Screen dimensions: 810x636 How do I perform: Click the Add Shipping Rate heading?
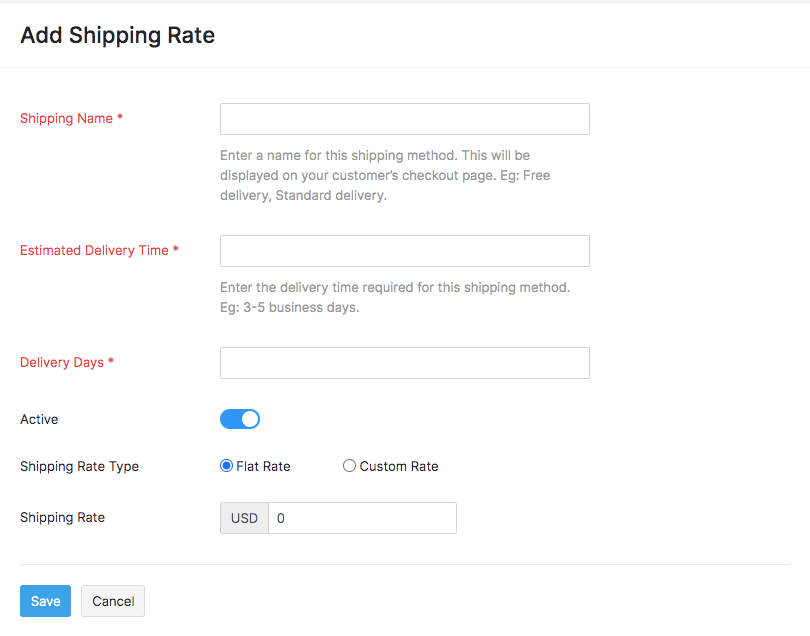coord(117,35)
